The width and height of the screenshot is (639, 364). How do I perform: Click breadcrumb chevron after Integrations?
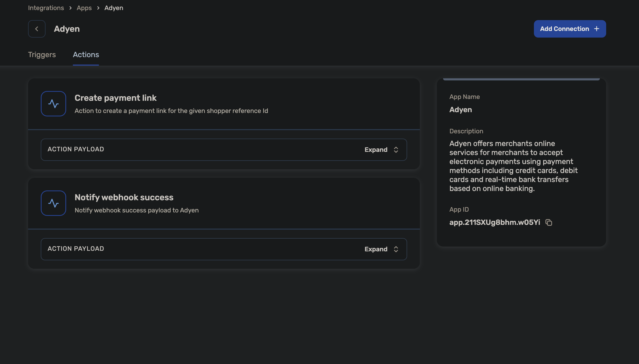pos(70,8)
